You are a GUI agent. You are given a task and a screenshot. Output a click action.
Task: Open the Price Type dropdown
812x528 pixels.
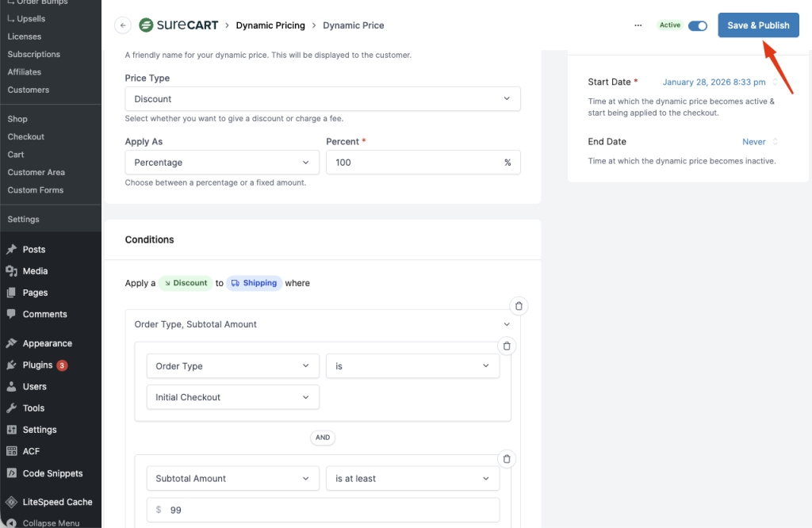(x=323, y=99)
